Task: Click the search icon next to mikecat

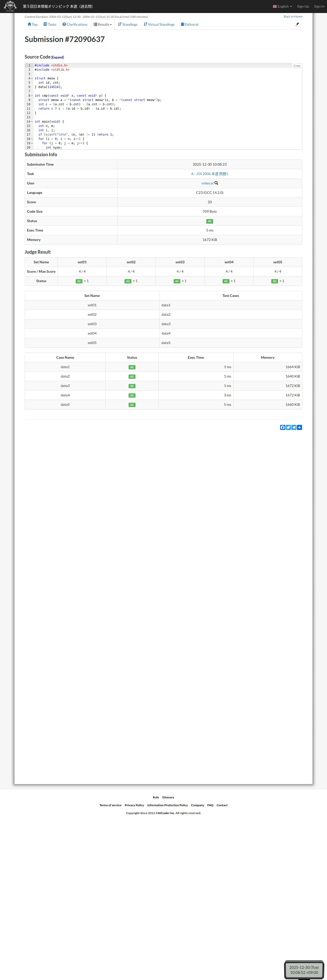Action: coord(216,183)
